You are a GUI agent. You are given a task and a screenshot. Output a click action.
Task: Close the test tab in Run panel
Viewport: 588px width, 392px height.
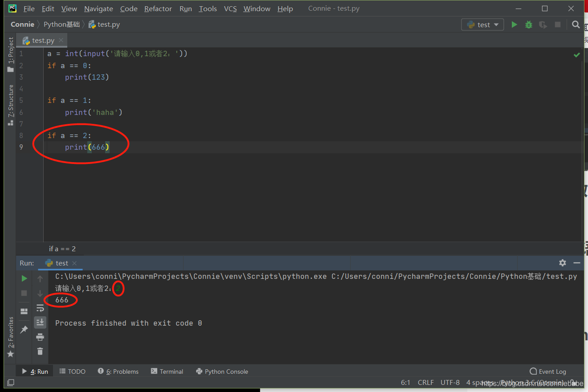[74, 263]
